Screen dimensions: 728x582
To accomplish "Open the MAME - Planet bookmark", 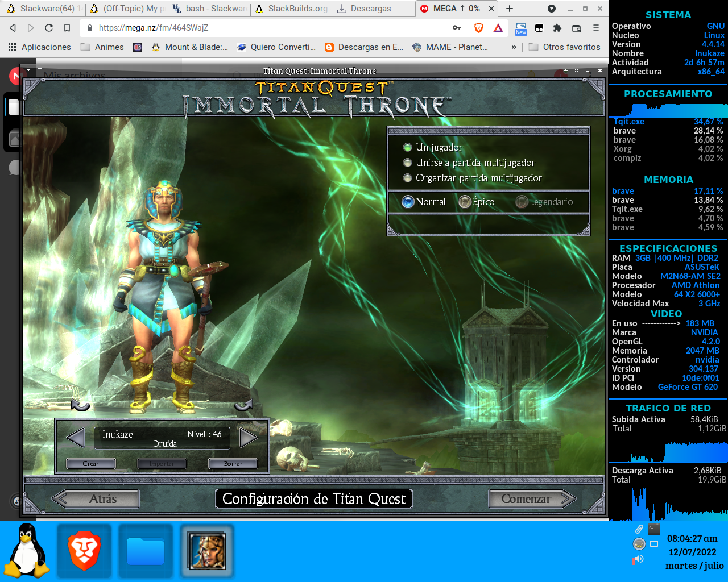I will tap(450, 47).
